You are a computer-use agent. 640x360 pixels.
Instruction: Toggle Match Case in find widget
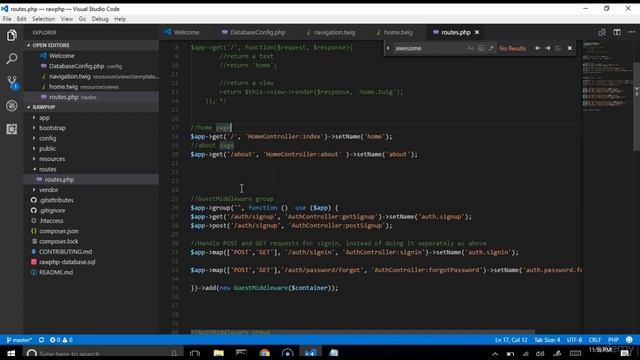click(x=471, y=48)
